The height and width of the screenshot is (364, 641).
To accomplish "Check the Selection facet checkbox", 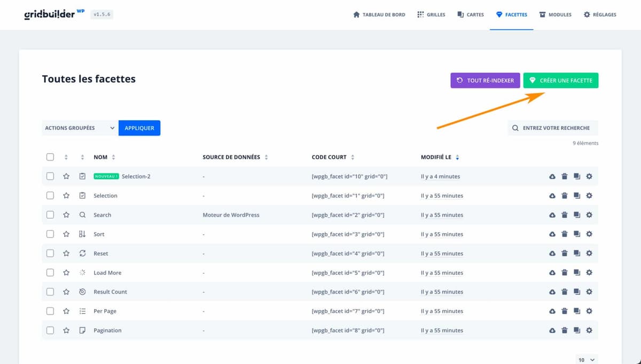I will click(50, 196).
